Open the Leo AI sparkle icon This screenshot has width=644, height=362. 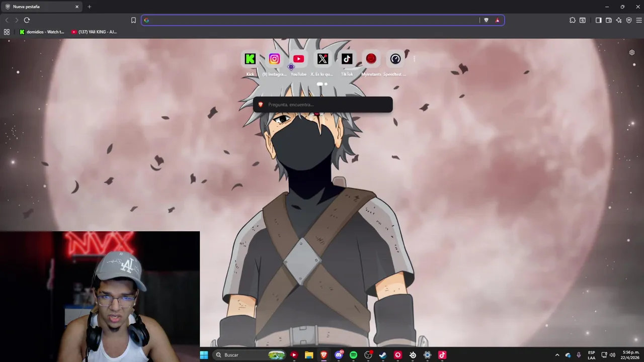point(619,20)
